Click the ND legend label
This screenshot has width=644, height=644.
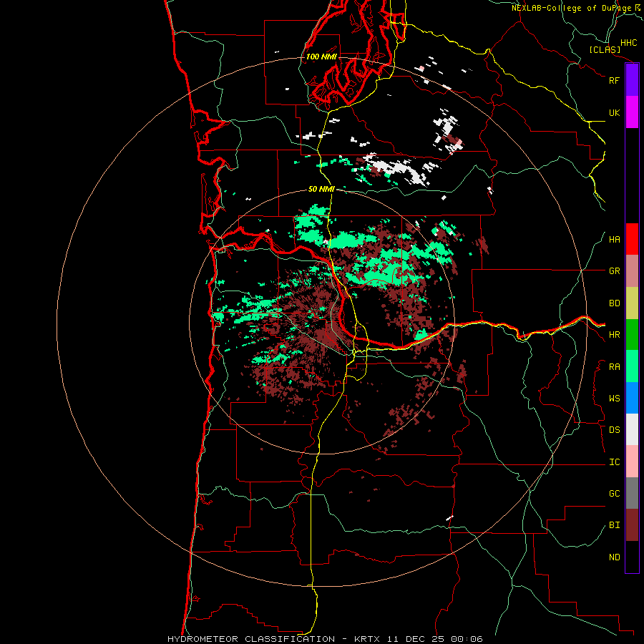[x=615, y=557]
